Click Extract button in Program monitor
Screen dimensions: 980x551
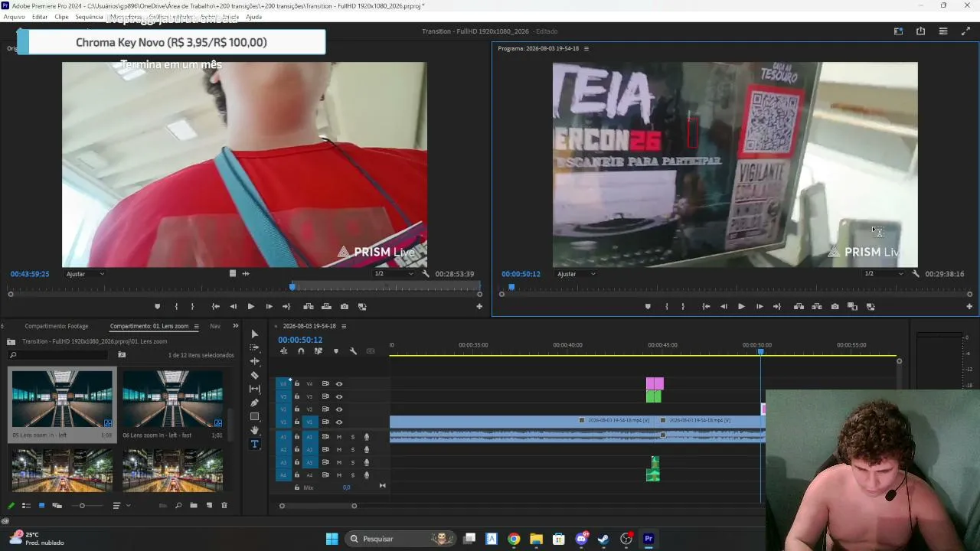click(x=817, y=307)
